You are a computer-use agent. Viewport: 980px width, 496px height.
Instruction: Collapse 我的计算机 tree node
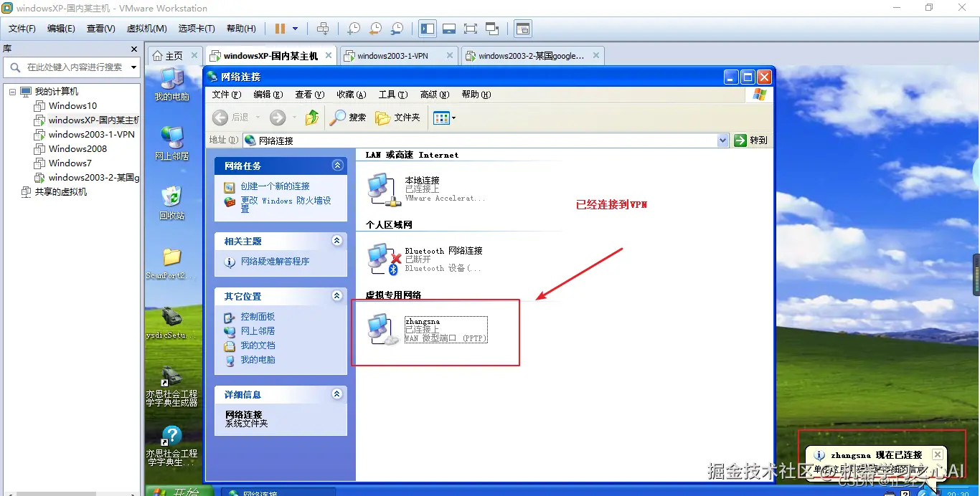tap(12, 92)
